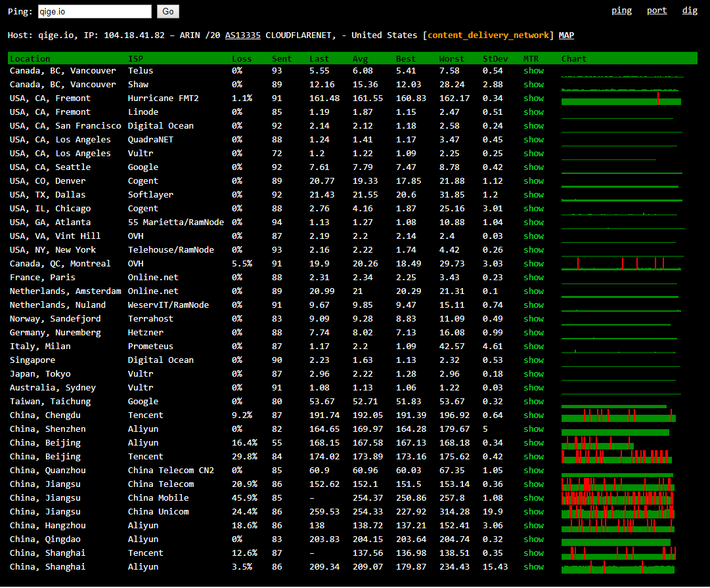The height and width of the screenshot is (588, 710).
Task: Show MTR for Qingdao Aliyun row
Action: click(x=533, y=539)
